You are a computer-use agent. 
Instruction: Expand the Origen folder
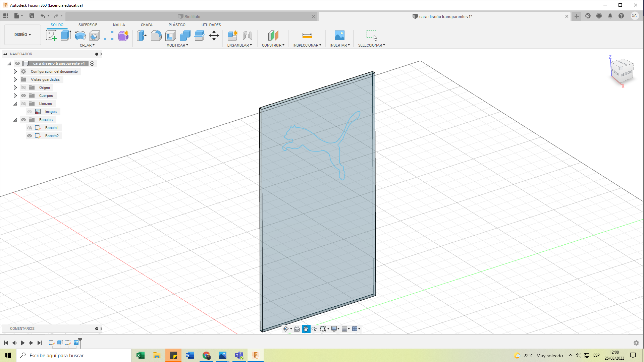[15, 87]
